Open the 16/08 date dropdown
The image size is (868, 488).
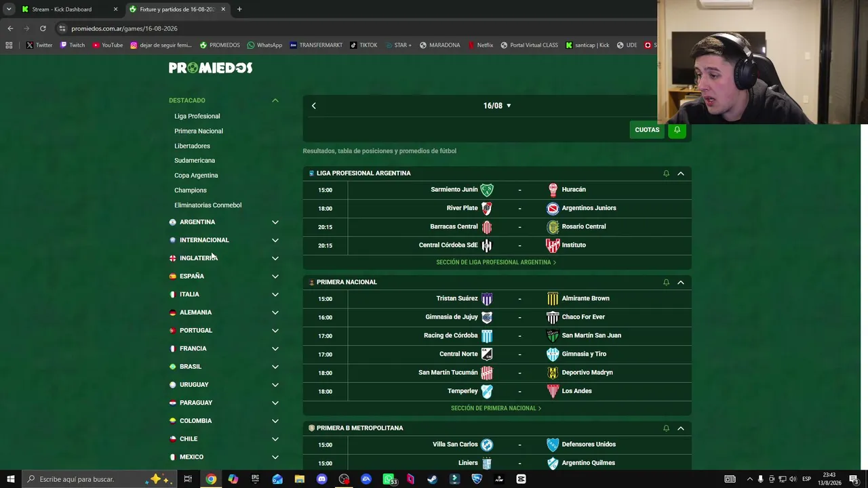pos(497,106)
